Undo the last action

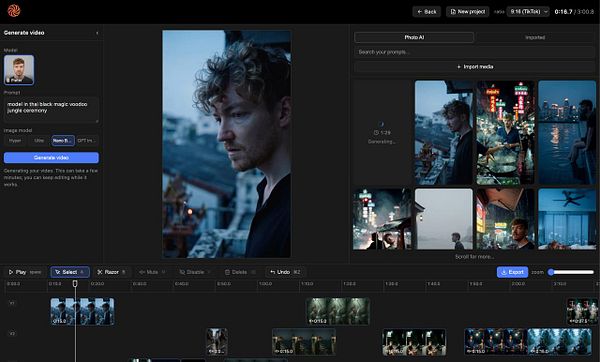point(285,272)
